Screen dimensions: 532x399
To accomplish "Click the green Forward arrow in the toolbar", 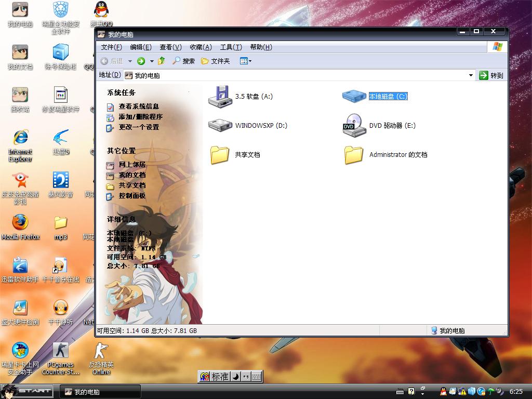I will [141, 61].
